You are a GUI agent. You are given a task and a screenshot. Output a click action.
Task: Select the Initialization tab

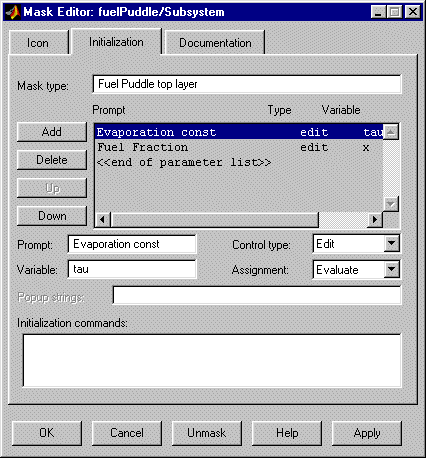point(116,42)
